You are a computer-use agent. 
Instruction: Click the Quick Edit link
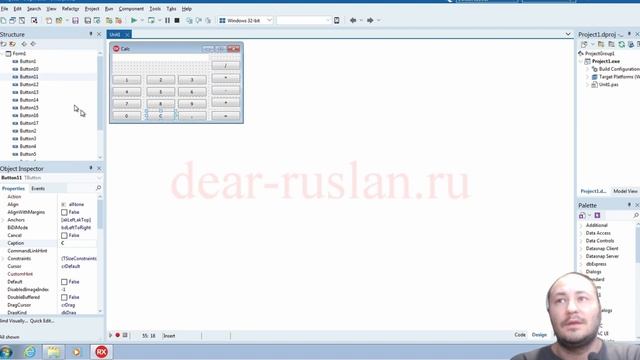pyautogui.click(x=42, y=321)
